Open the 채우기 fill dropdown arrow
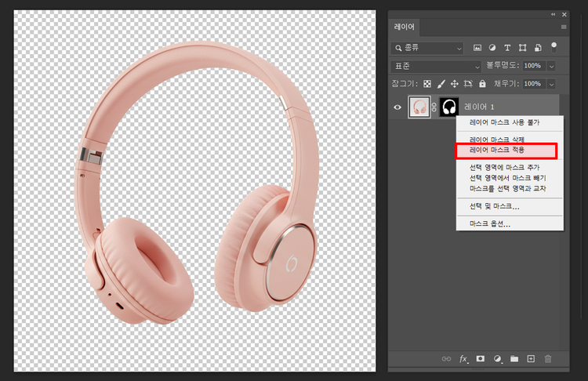This screenshot has width=588, height=381. tap(551, 84)
